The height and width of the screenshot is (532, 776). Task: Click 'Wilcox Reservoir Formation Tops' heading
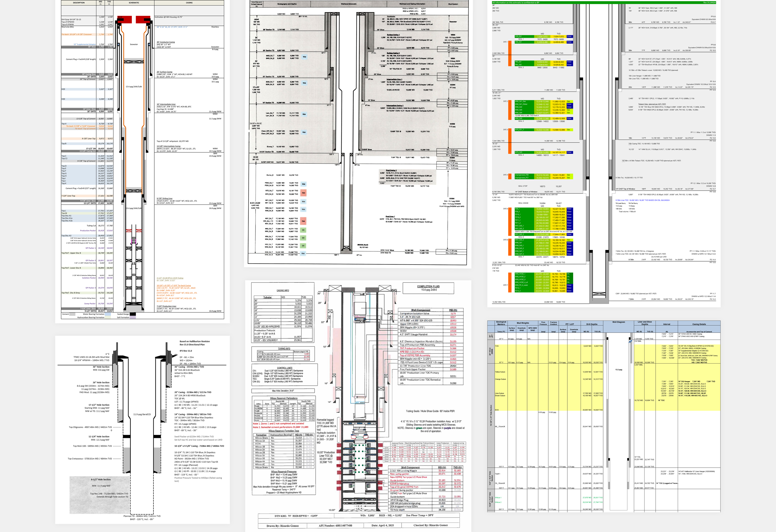[x=284, y=431]
